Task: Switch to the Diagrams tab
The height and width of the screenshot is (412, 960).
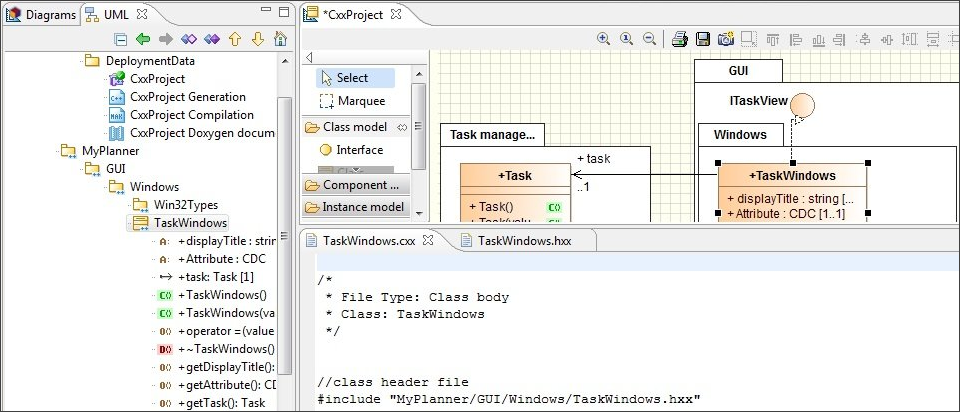Action: pos(41,15)
